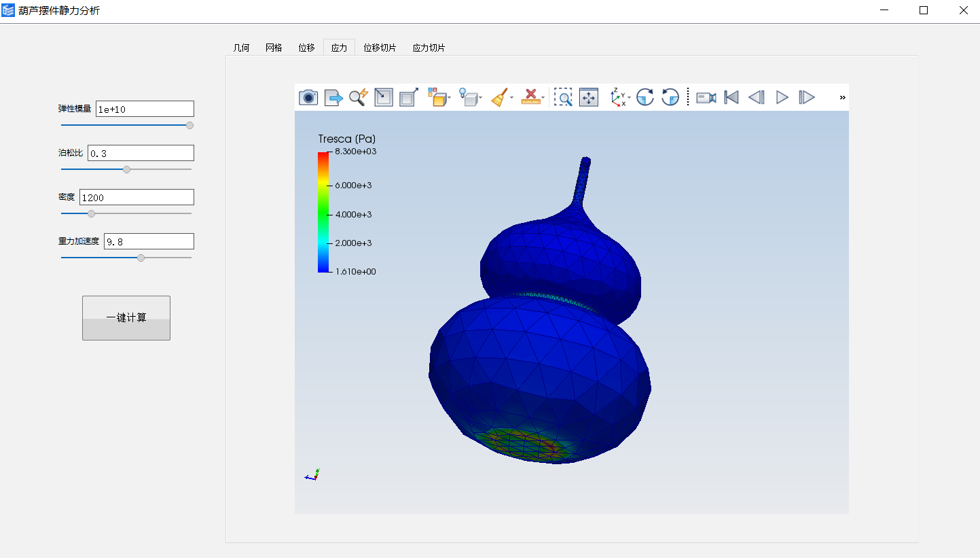Rotate view counterclockwise with toolbar icon
980x558 pixels.
tap(670, 98)
